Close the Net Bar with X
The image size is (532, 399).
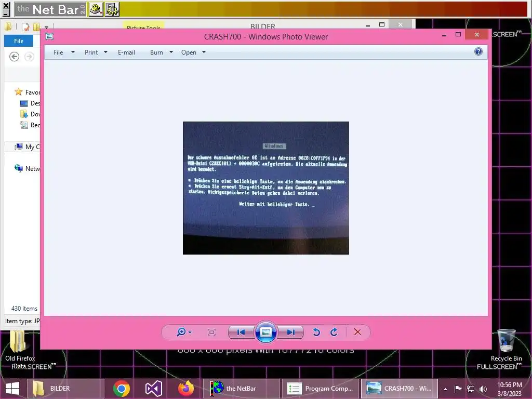[6, 6]
